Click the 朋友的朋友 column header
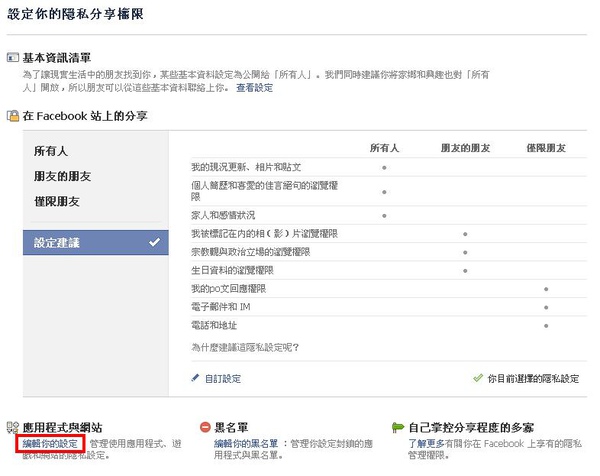The image size is (600, 476). coord(465,148)
